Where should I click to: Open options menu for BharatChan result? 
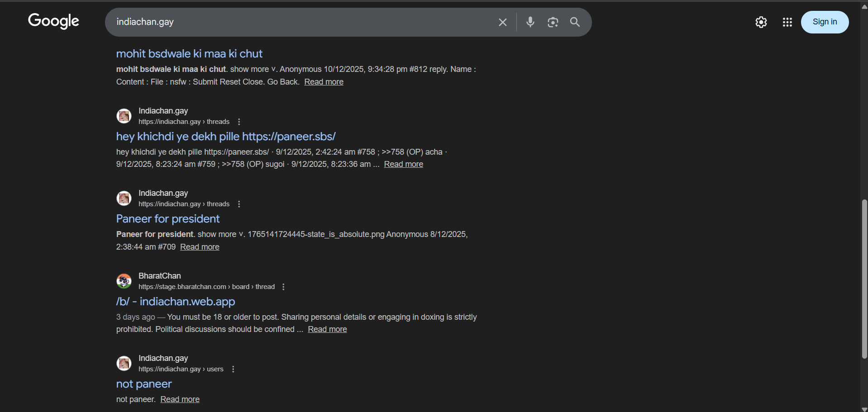click(283, 287)
